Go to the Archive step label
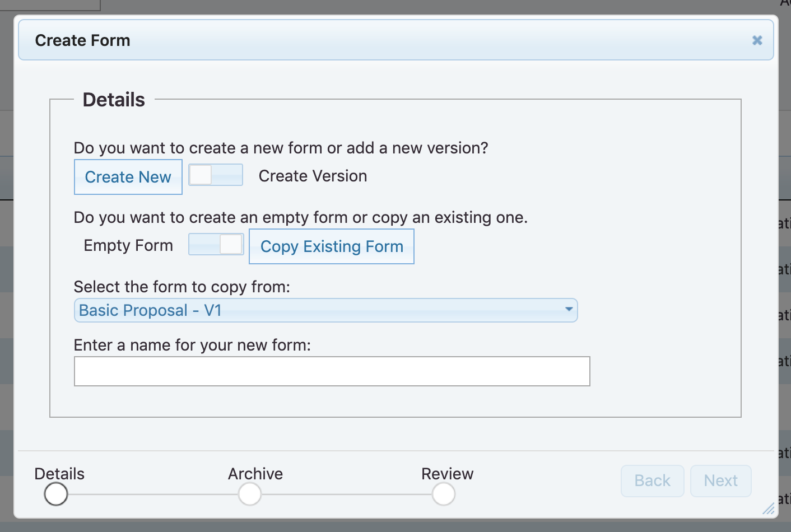The width and height of the screenshot is (791, 532). [x=255, y=474]
